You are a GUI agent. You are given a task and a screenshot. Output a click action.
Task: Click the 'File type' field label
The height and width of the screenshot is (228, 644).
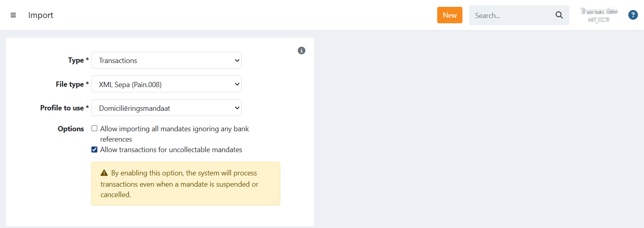(70, 84)
